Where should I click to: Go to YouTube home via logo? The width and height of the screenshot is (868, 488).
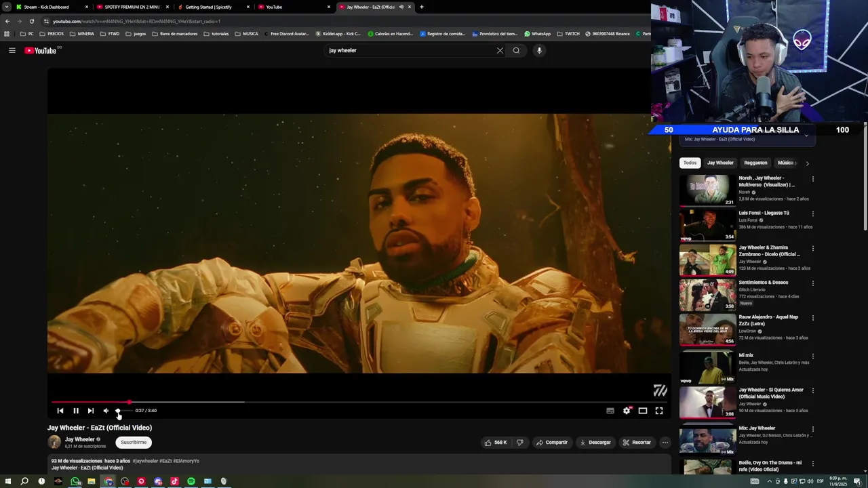pos(41,50)
